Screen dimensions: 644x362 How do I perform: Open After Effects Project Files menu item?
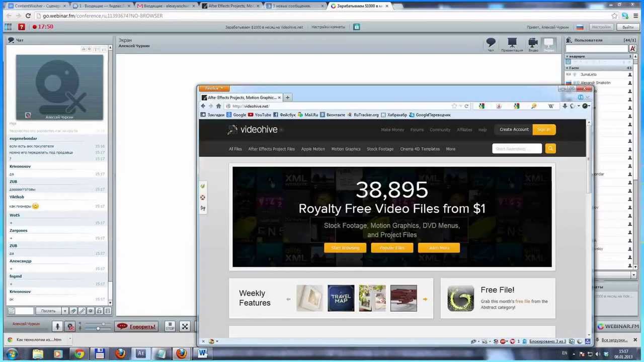coord(271,149)
